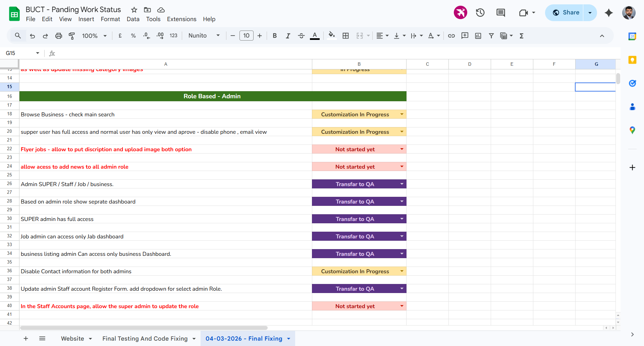
Task: Open status dropdown for Browse Business row
Action: (x=401, y=114)
